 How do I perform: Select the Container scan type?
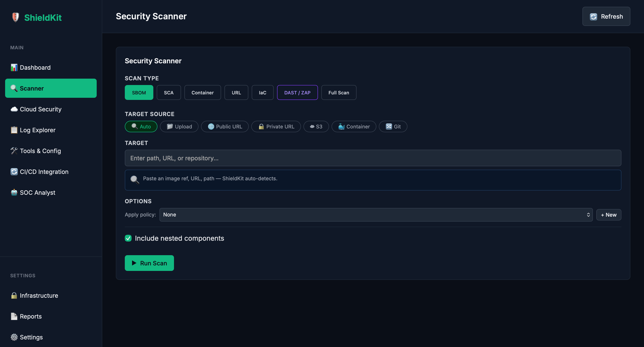(x=202, y=93)
